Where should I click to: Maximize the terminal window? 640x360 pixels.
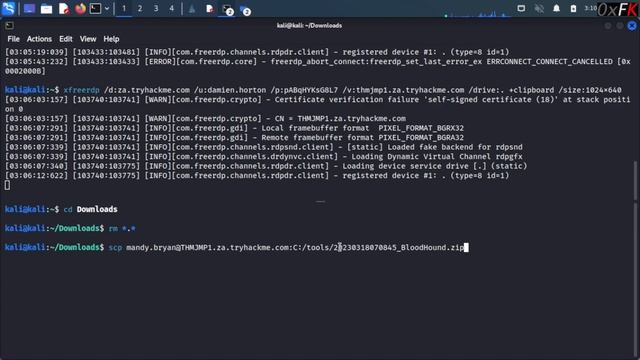point(620,26)
